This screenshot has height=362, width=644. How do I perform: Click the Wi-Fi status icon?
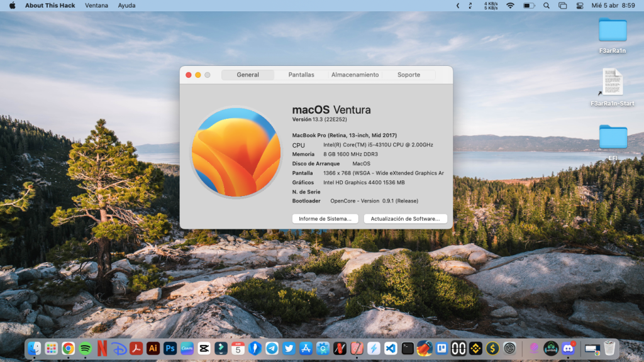[x=510, y=6]
